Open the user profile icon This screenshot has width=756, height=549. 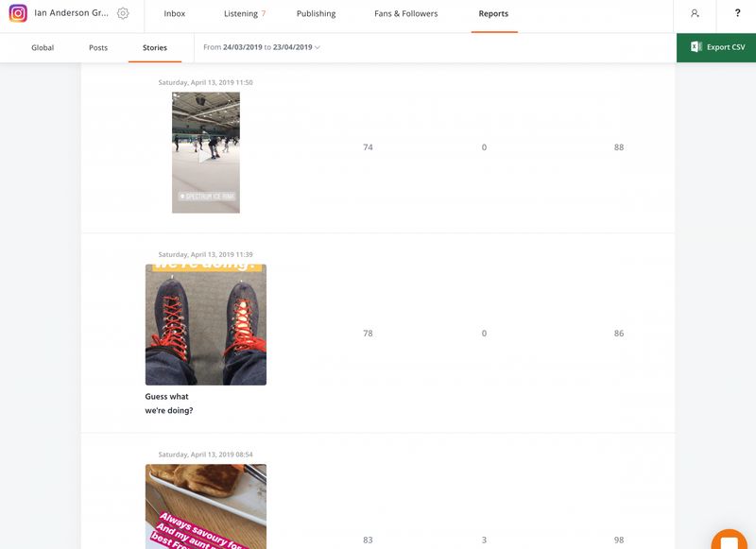tap(695, 13)
